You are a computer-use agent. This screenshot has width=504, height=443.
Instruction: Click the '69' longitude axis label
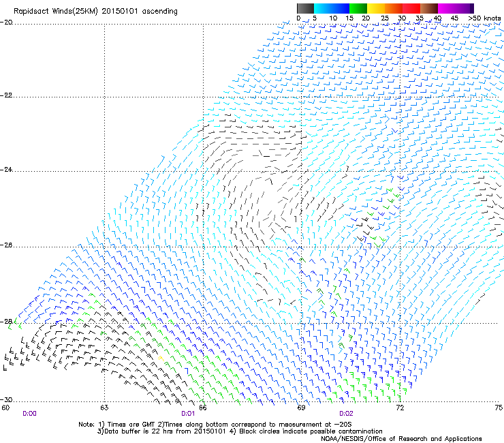301,408
